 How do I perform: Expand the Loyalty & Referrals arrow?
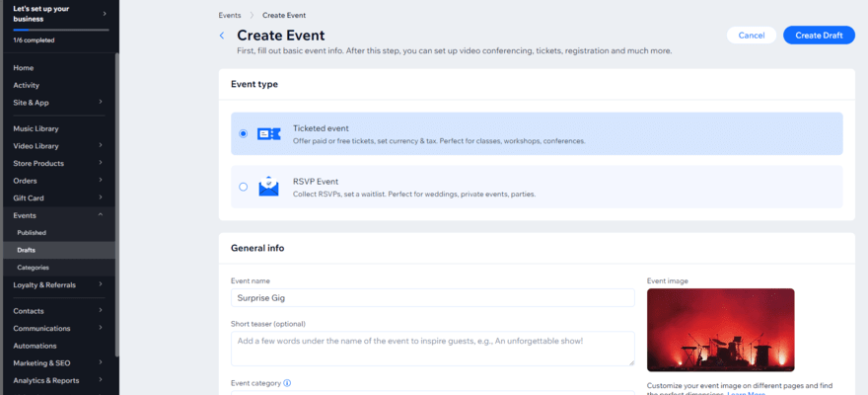tap(101, 284)
